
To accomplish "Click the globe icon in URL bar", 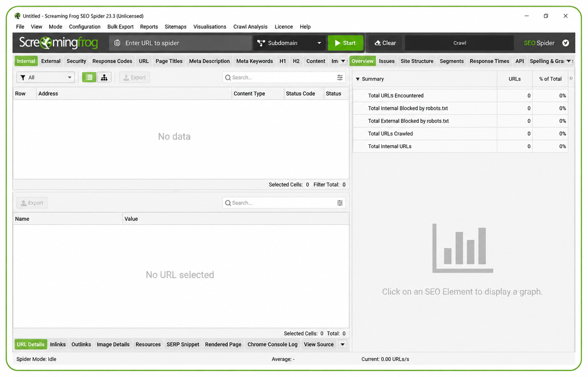I will click(x=117, y=43).
